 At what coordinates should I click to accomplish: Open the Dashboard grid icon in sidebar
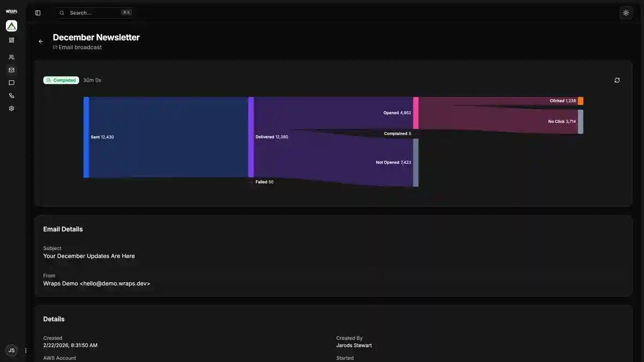pos(11,40)
